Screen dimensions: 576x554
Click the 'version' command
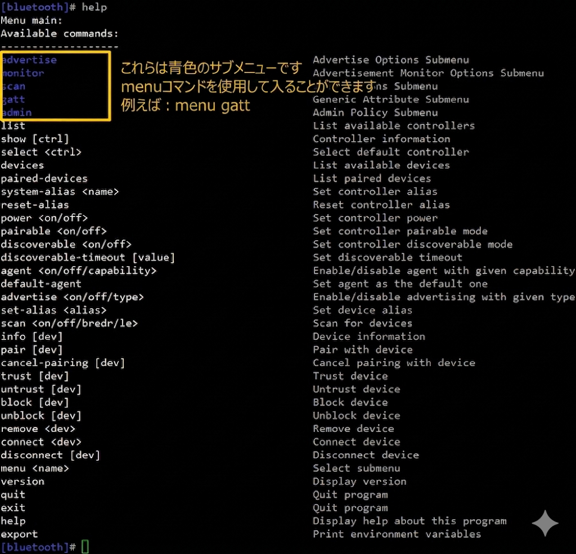coord(22,482)
